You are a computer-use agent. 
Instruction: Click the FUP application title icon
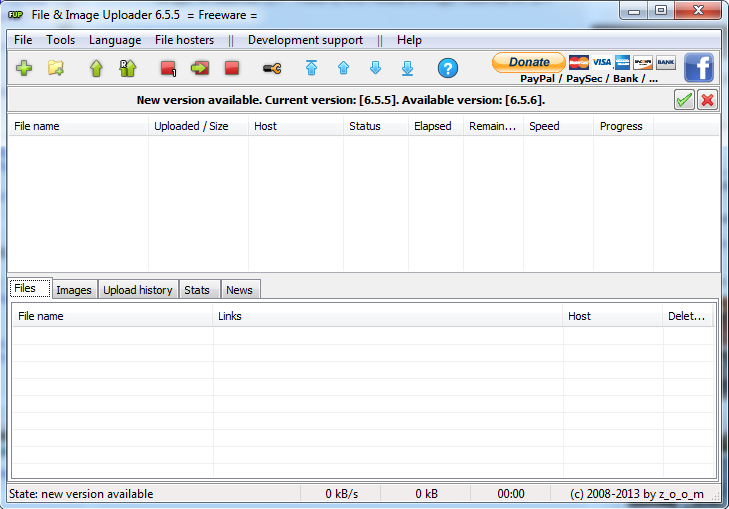(x=15, y=15)
